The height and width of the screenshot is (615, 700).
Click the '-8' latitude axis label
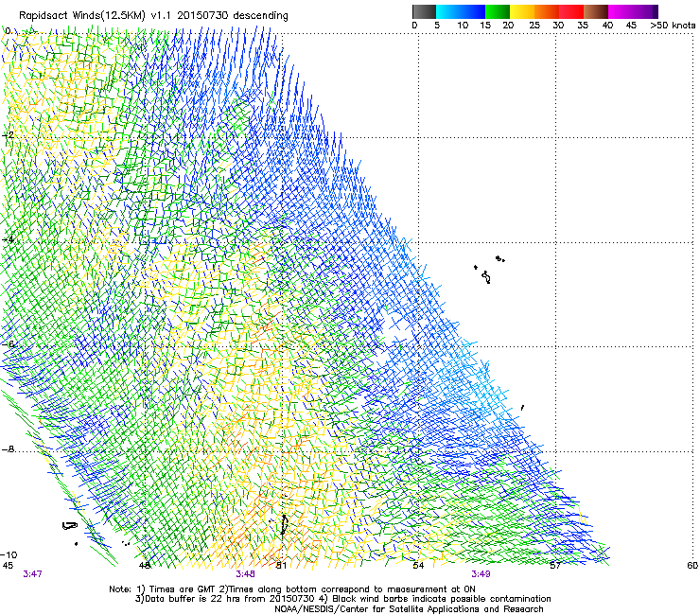8,449
